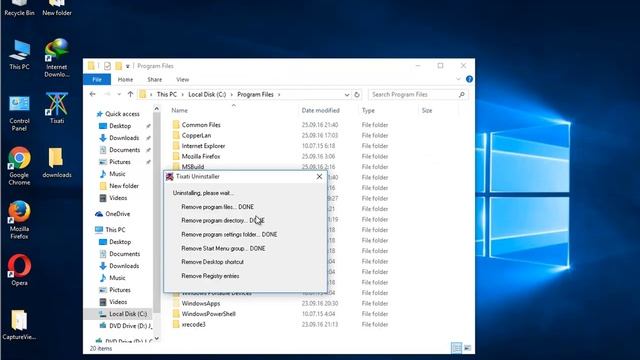Select the Common Files folder
Screen dimensions: 640x360
[x=201, y=125]
